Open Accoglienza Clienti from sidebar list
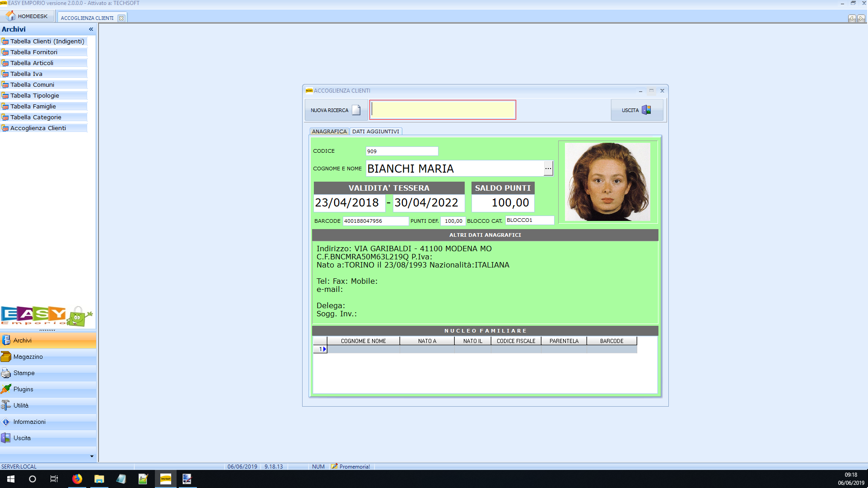This screenshot has width=868, height=488. point(44,128)
